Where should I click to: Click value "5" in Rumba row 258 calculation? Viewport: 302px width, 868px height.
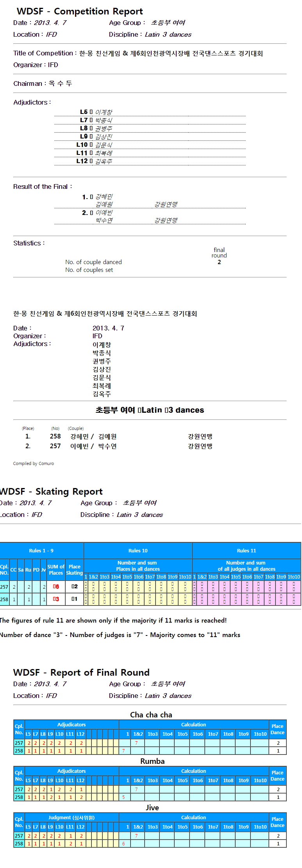[x=123, y=797]
